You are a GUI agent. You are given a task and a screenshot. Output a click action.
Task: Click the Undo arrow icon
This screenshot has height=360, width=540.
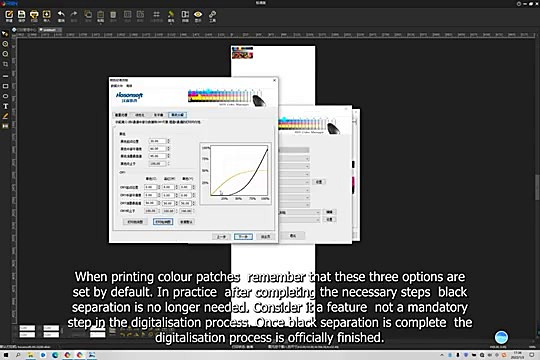pos(61,16)
